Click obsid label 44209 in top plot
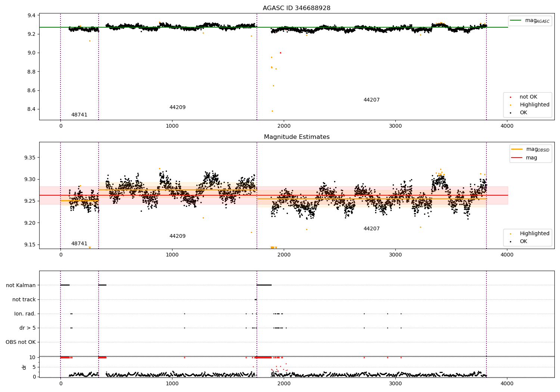Image resolution: width=560 pixels, height=392 pixels. (177, 108)
